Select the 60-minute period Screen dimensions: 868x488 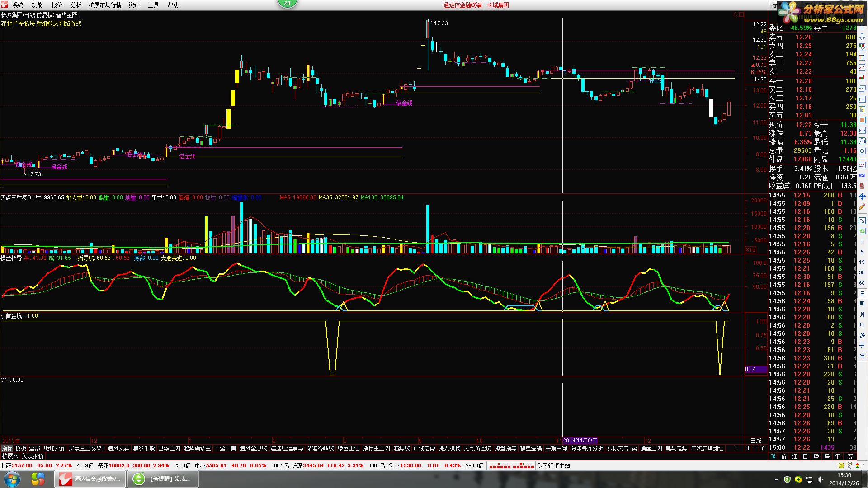pyautogui.click(x=862, y=283)
